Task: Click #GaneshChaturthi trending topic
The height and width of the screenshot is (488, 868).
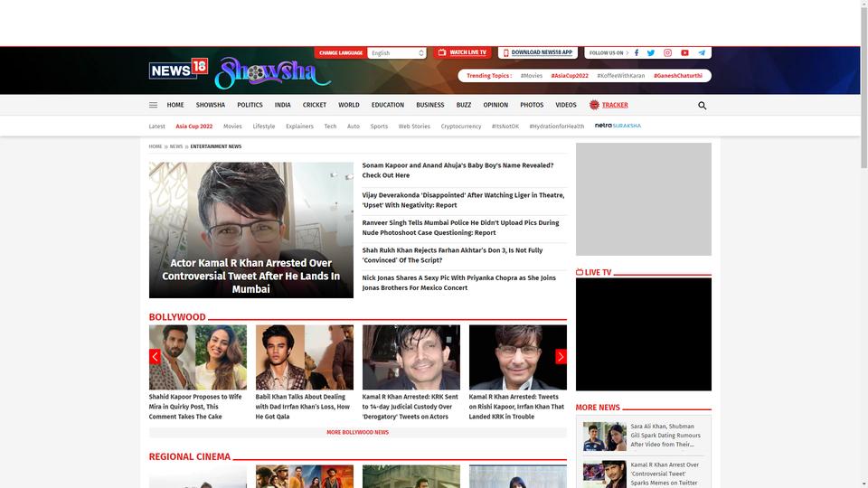Action: tap(677, 76)
